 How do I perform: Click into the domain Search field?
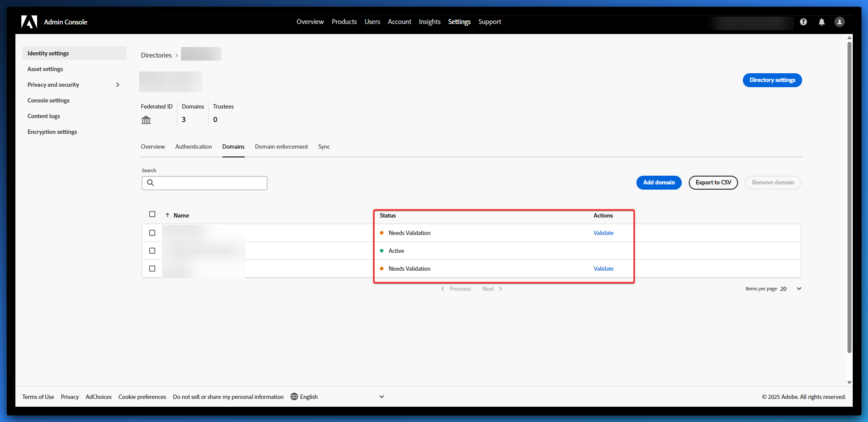(210, 183)
